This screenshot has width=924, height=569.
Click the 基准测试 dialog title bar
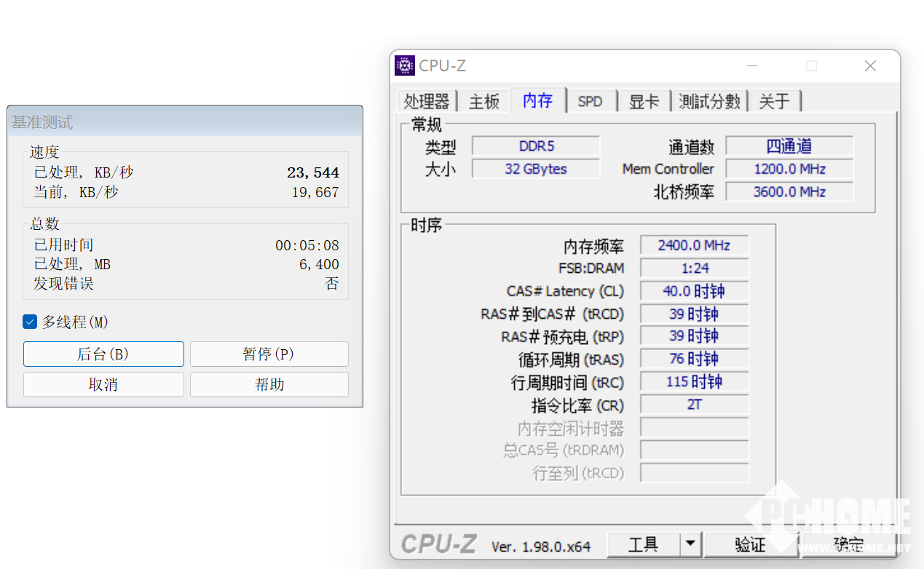(x=185, y=122)
